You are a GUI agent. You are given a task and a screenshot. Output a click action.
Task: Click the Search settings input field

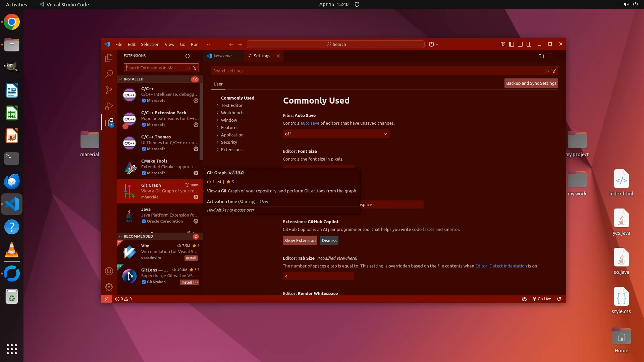[x=376, y=71]
